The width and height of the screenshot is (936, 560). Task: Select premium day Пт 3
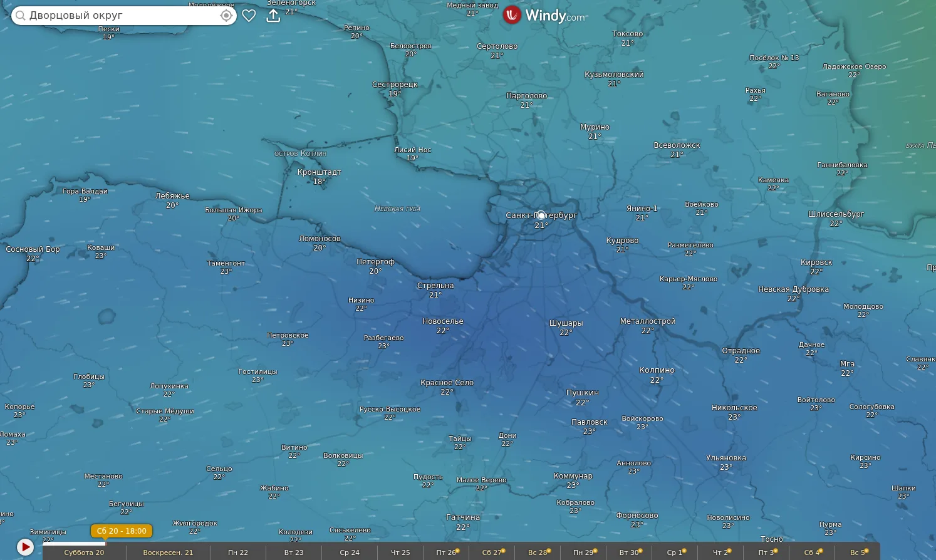click(x=766, y=552)
